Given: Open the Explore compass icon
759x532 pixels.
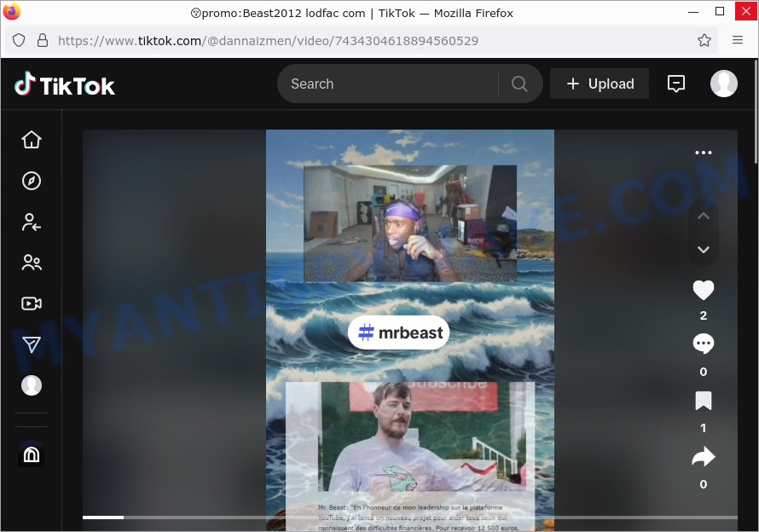Looking at the screenshot, I should tap(32, 181).
